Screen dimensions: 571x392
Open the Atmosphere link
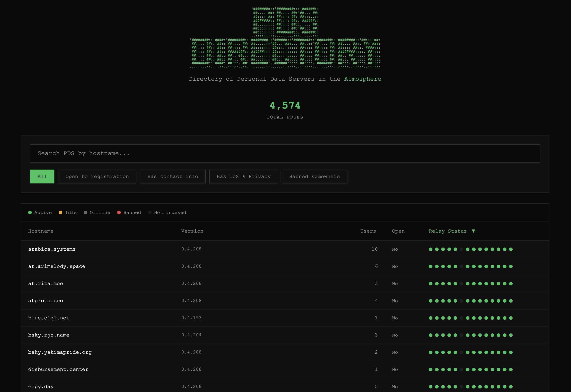click(362, 79)
